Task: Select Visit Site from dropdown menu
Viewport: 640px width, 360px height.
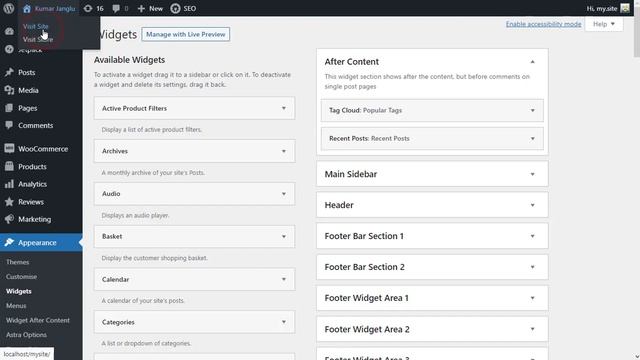Action: tap(36, 26)
